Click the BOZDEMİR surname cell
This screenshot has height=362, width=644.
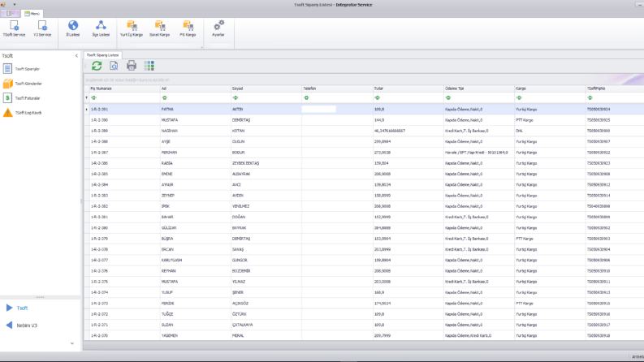click(x=266, y=271)
